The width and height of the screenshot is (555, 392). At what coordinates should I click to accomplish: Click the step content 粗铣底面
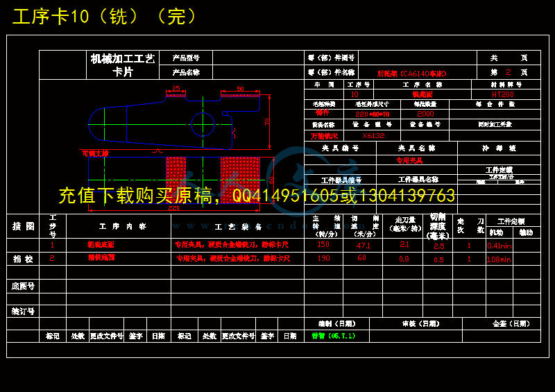point(101,245)
